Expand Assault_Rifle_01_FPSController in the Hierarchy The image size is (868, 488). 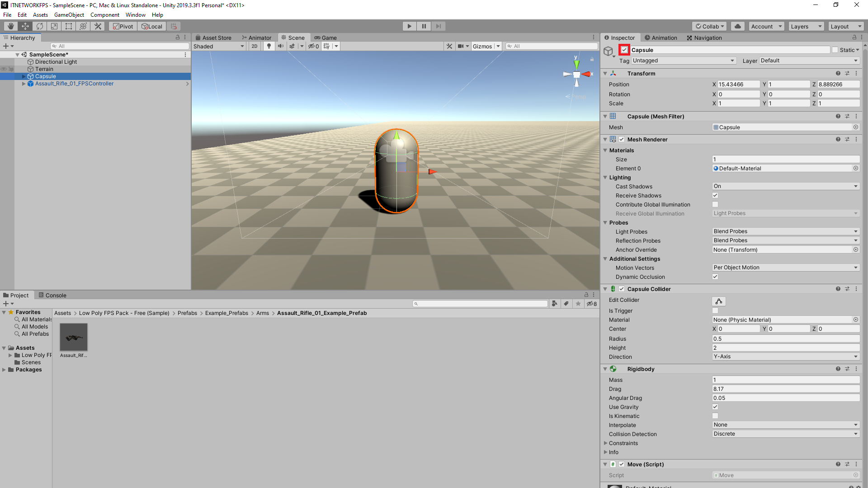(x=24, y=83)
